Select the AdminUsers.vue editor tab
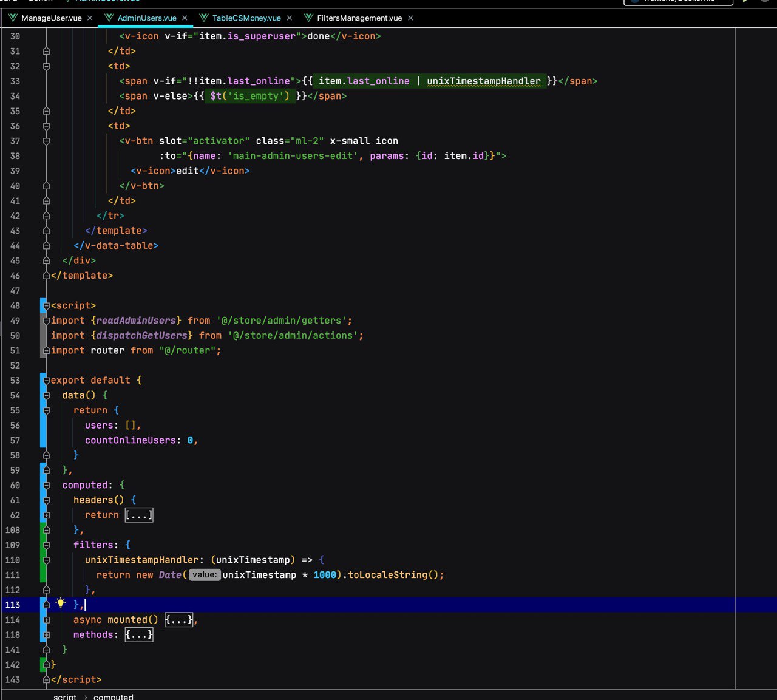 (147, 18)
